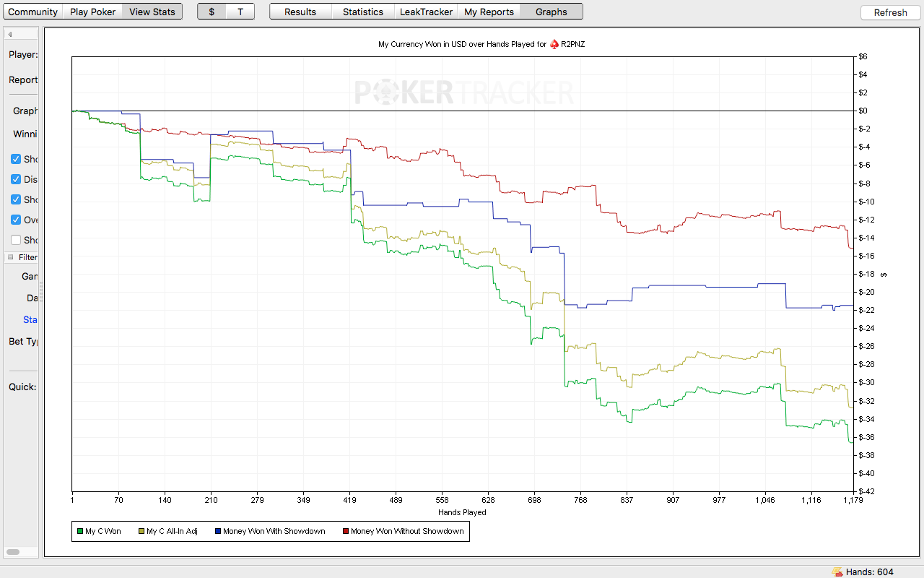This screenshot has width=924, height=578.
Task: Go to the Community section
Action: (33, 12)
